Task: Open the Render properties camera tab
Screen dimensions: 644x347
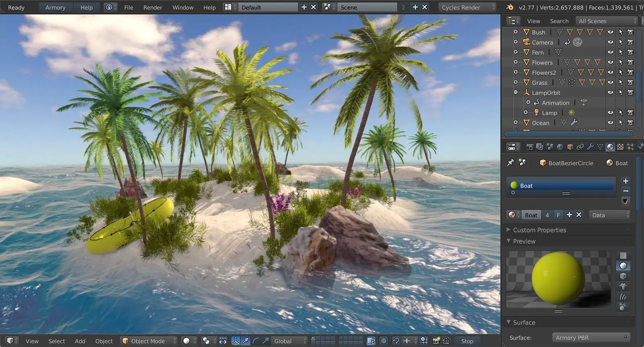Action: click(x=530, y=147)
